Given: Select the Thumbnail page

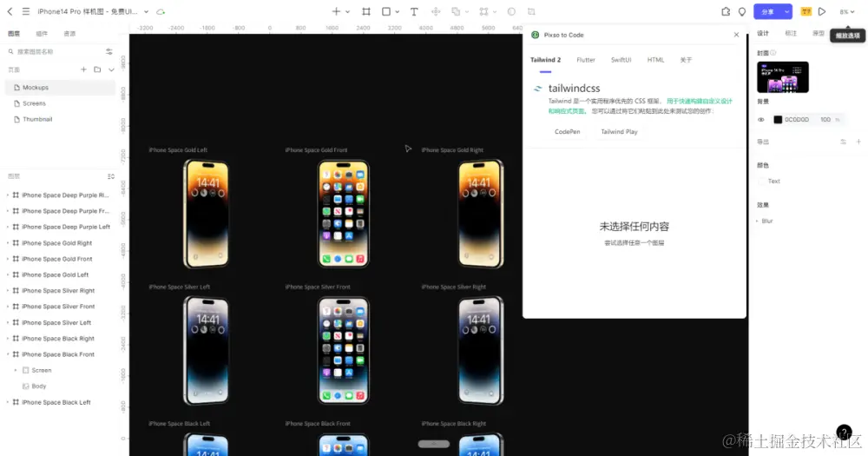Looking at the screenshot, I should (61, 120).
